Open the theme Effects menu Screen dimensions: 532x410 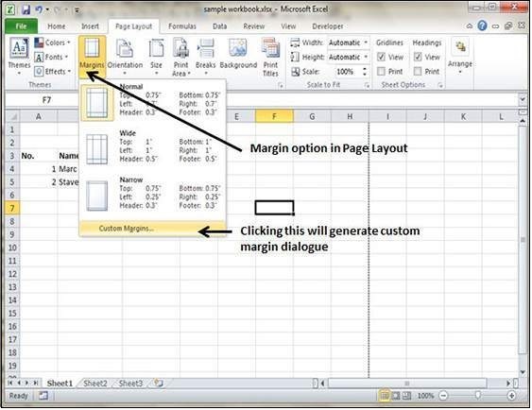coord(53,72)
